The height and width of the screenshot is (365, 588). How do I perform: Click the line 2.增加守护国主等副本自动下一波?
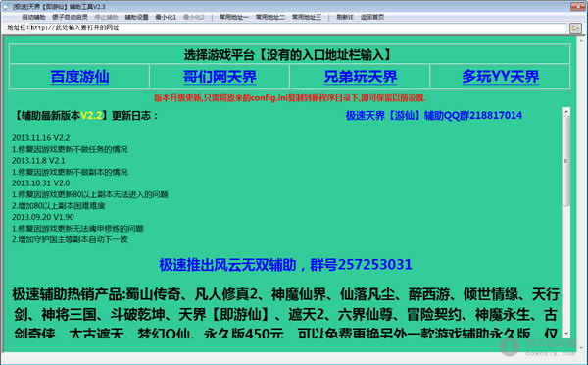click(x=70, y=239)
